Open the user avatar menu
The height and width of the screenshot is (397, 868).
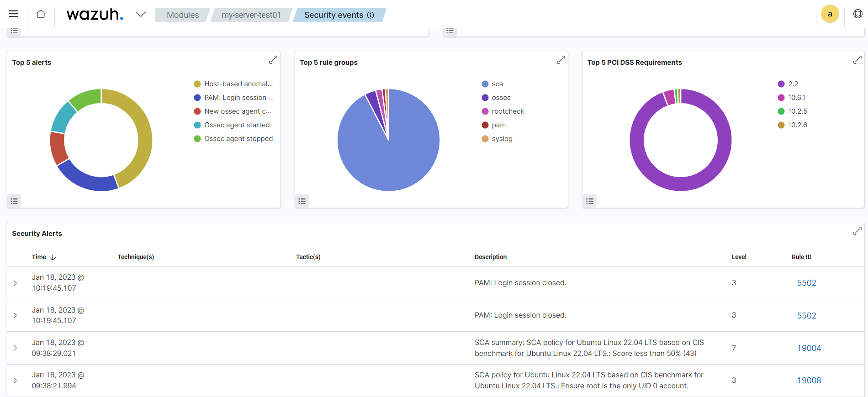830,14
